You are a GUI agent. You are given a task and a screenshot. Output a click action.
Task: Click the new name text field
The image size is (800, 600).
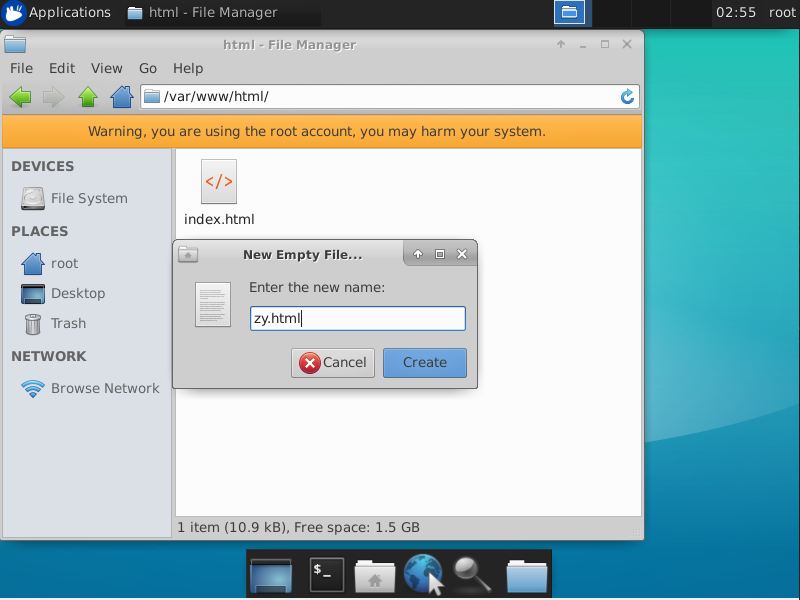pyautogui.click(x=358, y=318)
